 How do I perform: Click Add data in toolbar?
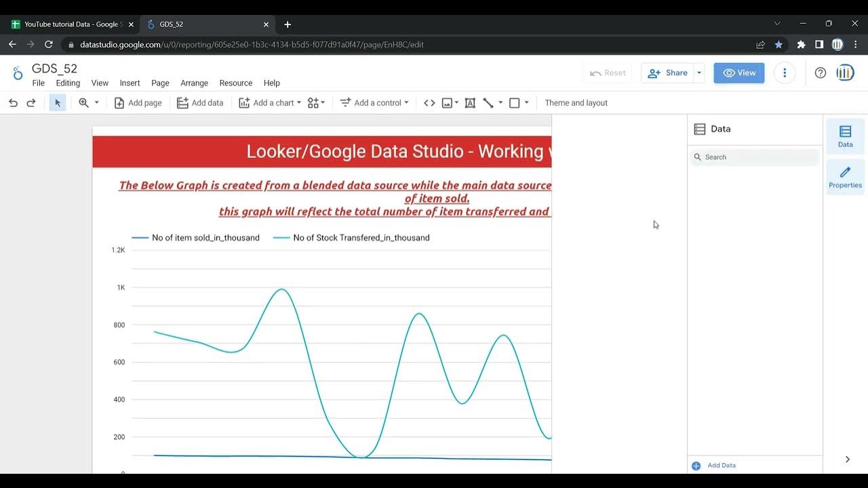point(200,103)
